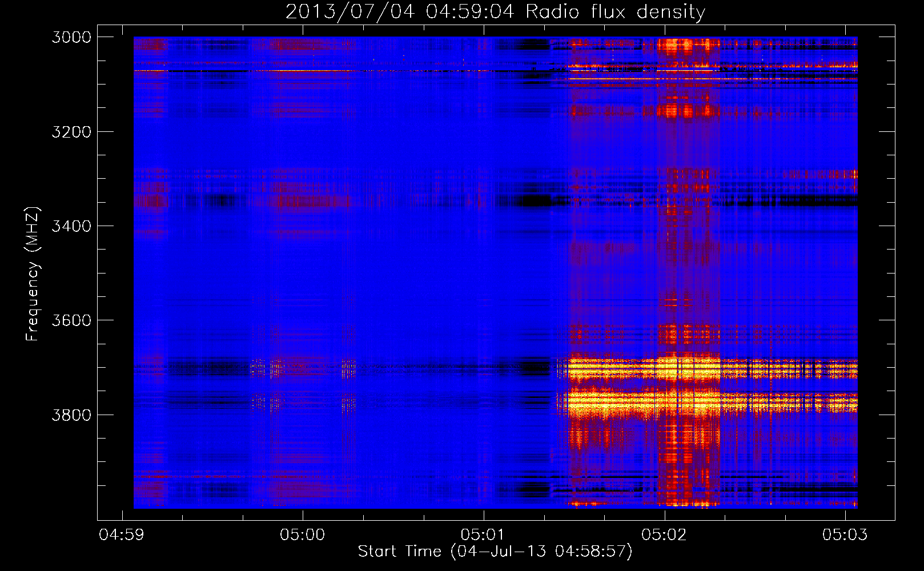Click the 'Start Time (04-Jul-13 04:58:57)' x-axis label
924x571 pixels.
pyautogui.click(x=495, y=552)
